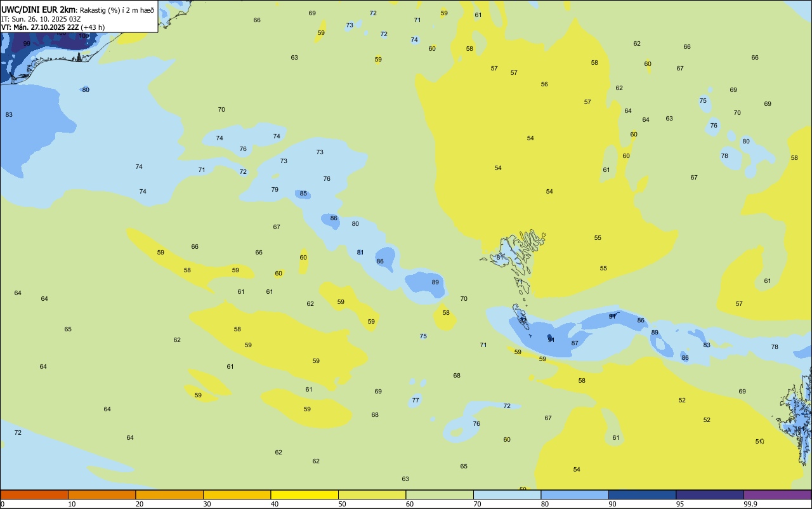This screenshot has width=812, height=509.
Task: Click the map value '99' near the coast
Action: tap(27, 44)
